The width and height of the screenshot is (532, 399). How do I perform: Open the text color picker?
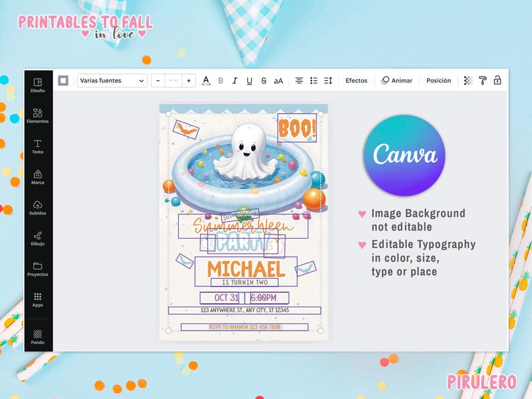[206, 80]
